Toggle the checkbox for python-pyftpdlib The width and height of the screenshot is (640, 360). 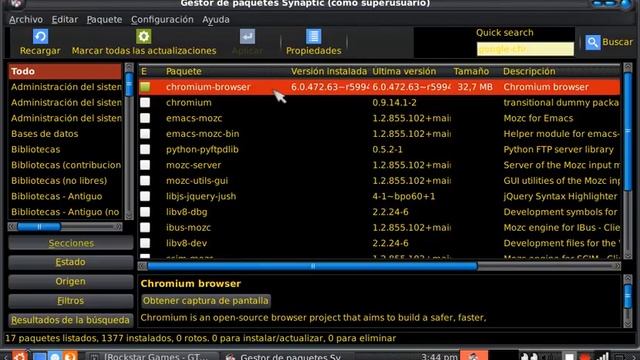(145, 149)
